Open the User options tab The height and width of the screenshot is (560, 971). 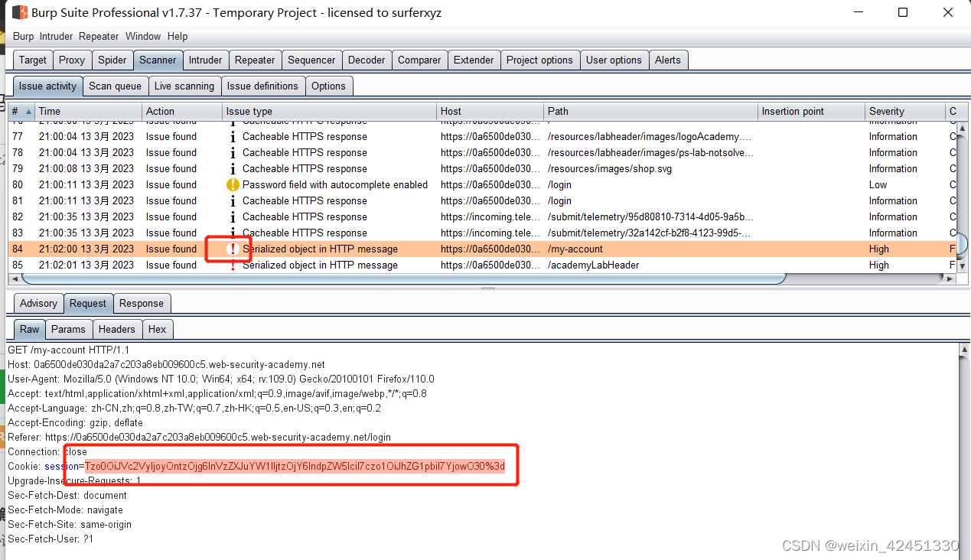pyautogui.click(x=614, y=60)
